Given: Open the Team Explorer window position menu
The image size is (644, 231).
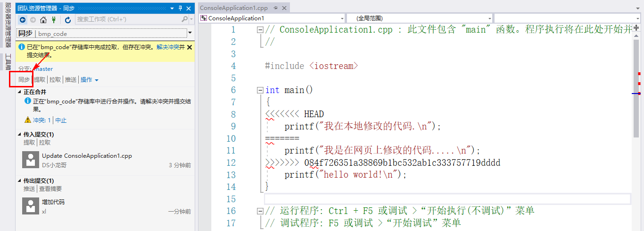Looking at the screenshot, I should click(x=172, y=9).
